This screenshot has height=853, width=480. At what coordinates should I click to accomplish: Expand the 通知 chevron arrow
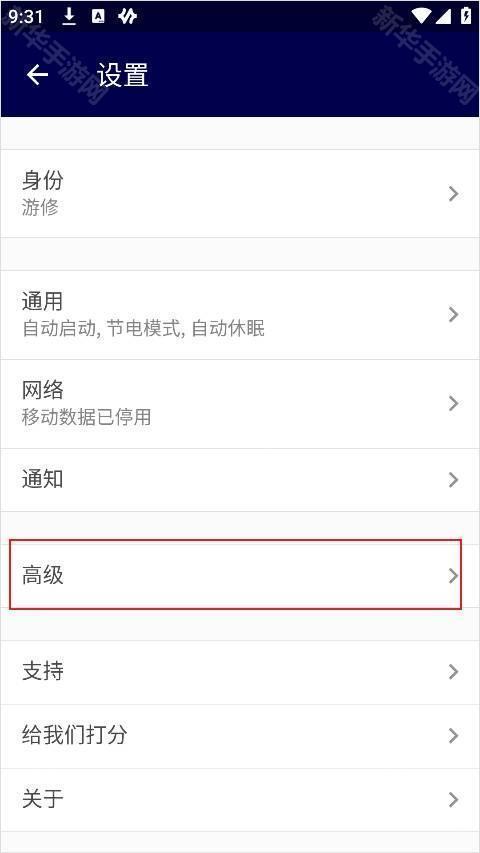coord(453,479)
